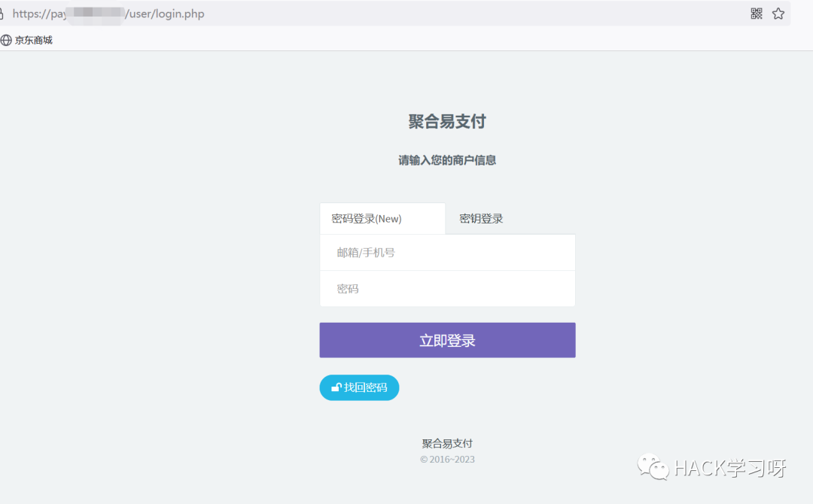Open the 京东商城 bookmark
Screen dimensions: 813x504
pos(33,39)
